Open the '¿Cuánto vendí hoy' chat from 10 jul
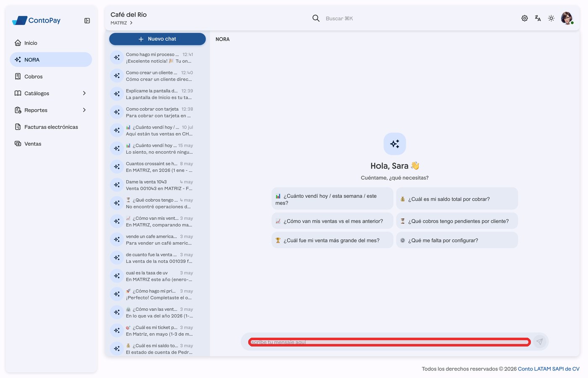This screenshot has width=588, height=378. coord(157,131)
